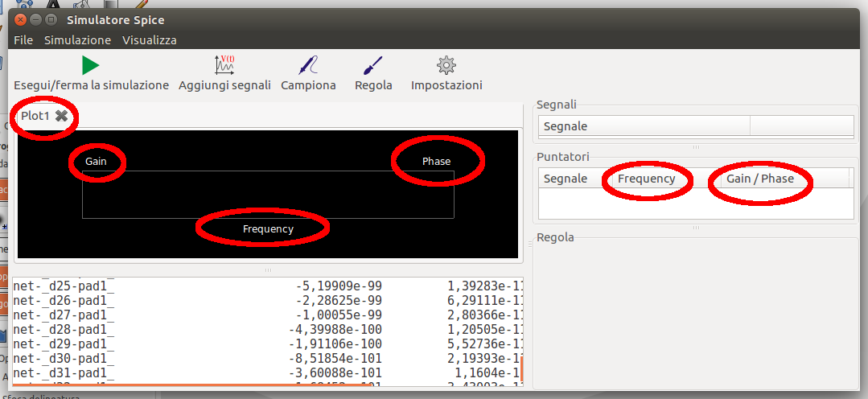The width and height of the screenshot is (868, 399).
Task: Open the Simulazione menu
Action: click(x=77, y=40)
